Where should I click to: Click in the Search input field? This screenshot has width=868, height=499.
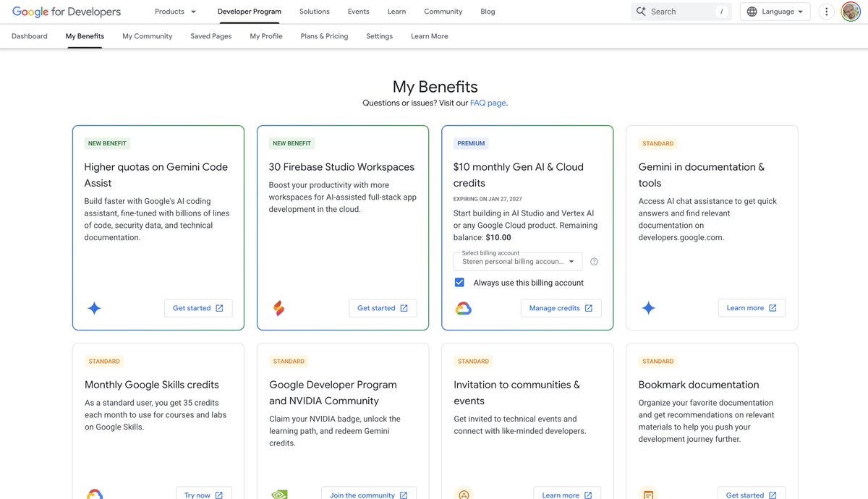pyautogui.click(x=681, y=12)
